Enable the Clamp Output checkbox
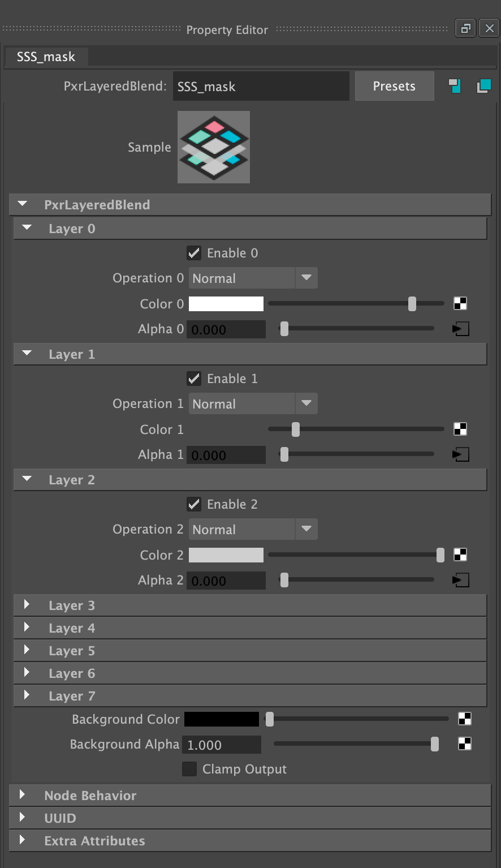501x868 pixels. [x=189, y=769]
